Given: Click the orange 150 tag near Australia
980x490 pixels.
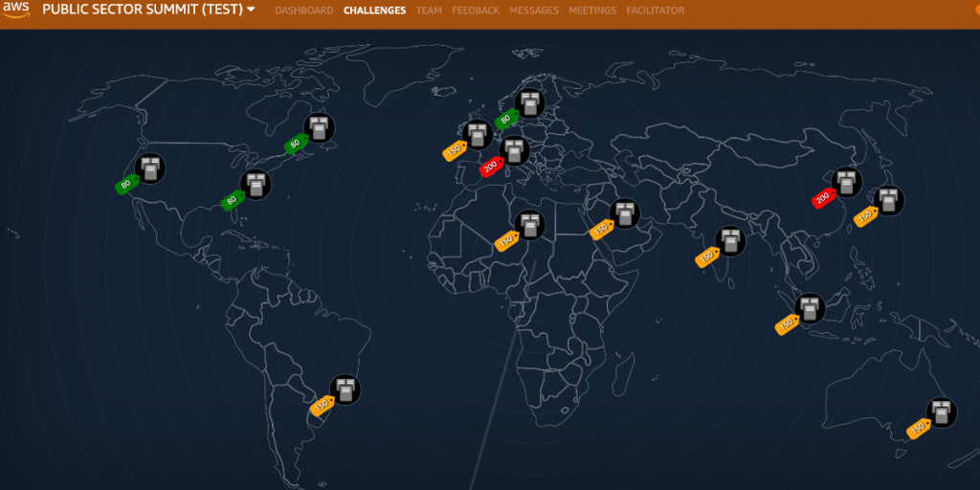Looking at the screenshot, I should click(x=919, y=429).
